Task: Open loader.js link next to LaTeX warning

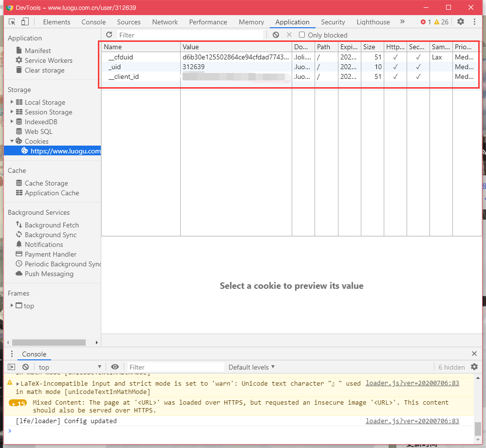Action: click(412, 383)
